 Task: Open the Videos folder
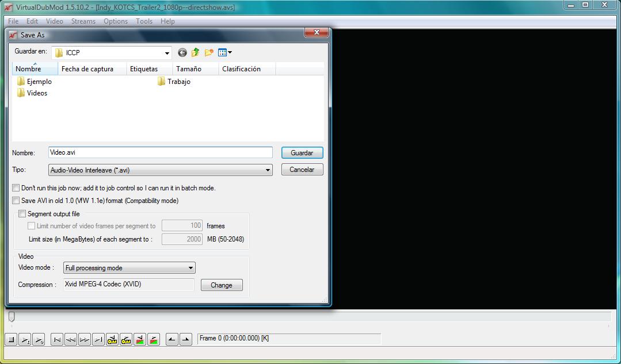click(x=32, y=93)
